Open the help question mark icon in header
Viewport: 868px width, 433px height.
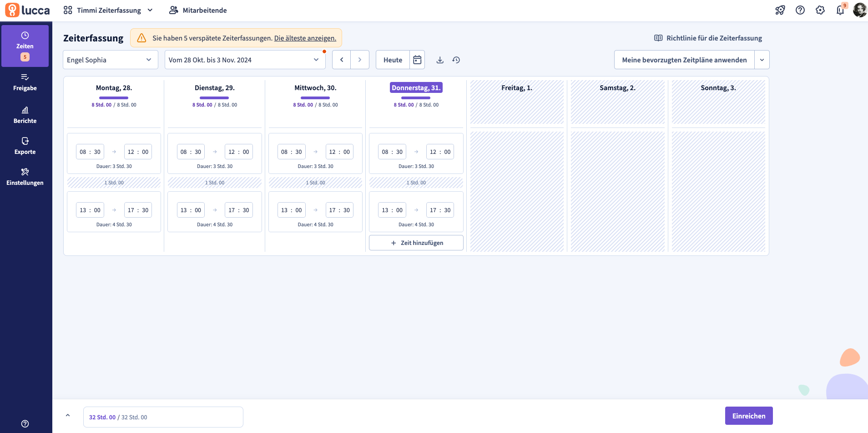tap(800, 10)
